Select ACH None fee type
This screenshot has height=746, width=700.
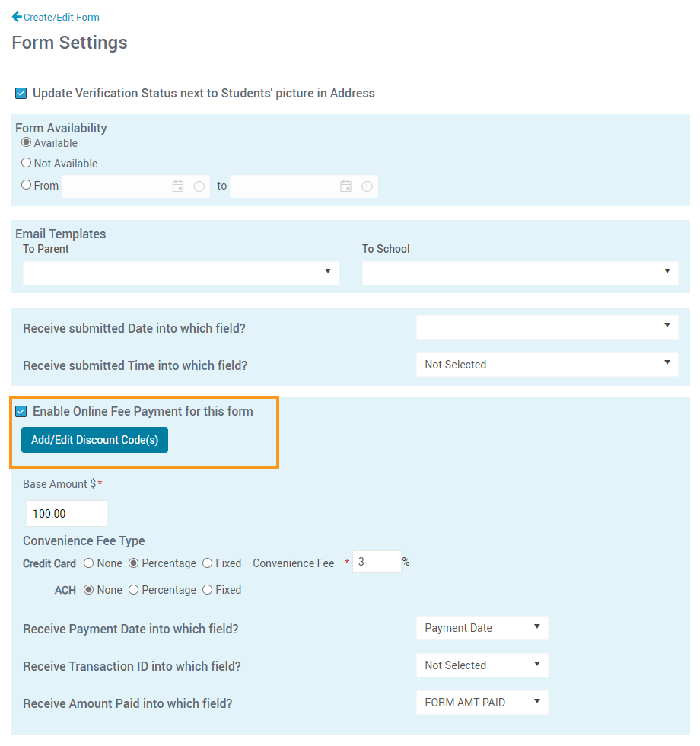tap(88, 590)
